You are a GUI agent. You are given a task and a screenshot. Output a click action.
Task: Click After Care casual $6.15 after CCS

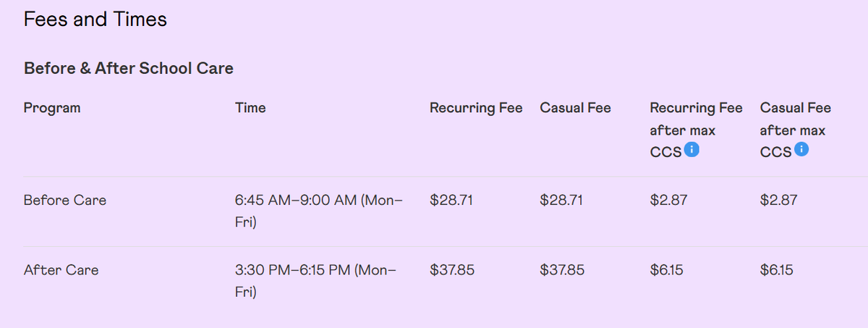coord(777,270)
